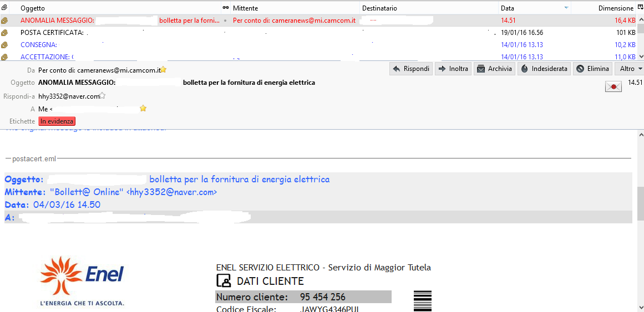The height and width of the screenshot is (312, 644).
Task: Open the column picker icon at far right
Action: (x=639, y=8)
